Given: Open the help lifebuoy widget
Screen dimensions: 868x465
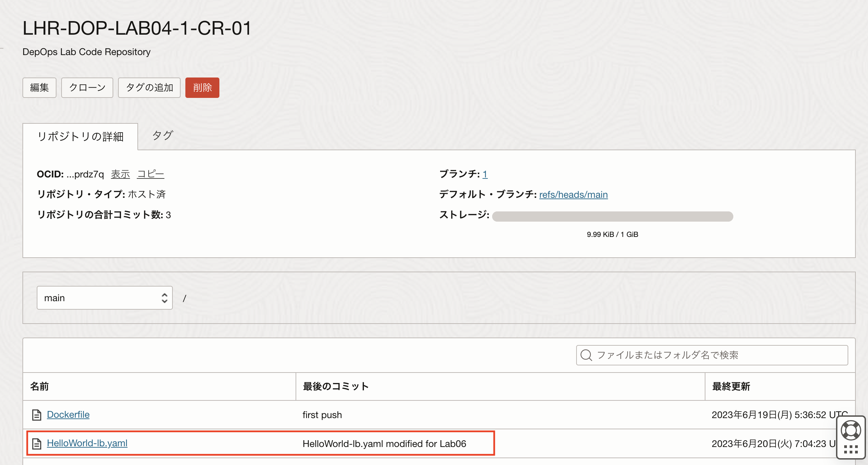Looking at the screenshot, I should pyautogui.click(x=851, y=430).
